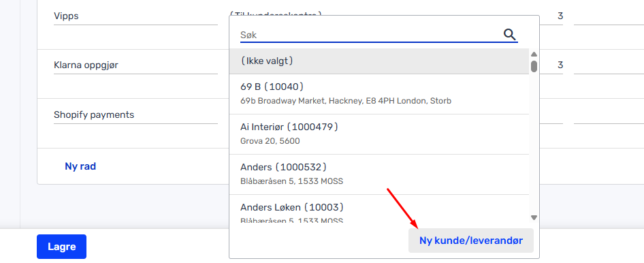Choose 69 B (10040) from list
644x263 pixels.
(x=379, y=94)
